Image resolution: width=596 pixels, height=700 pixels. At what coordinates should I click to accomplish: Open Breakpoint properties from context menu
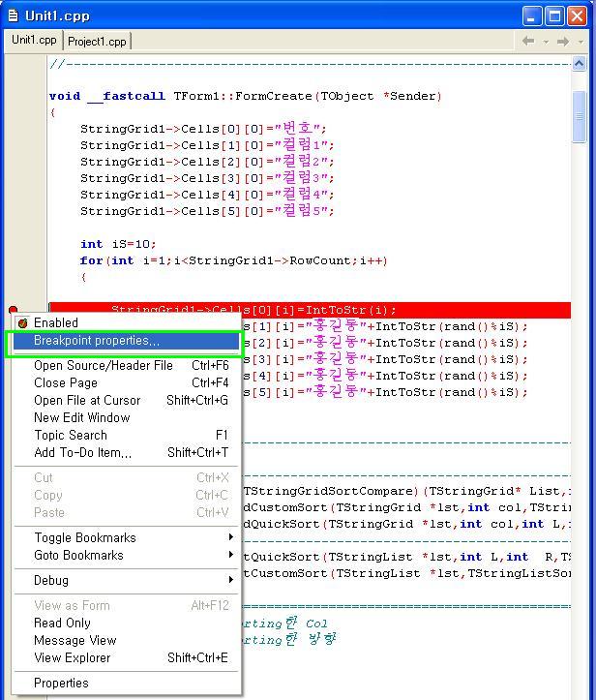97,341
